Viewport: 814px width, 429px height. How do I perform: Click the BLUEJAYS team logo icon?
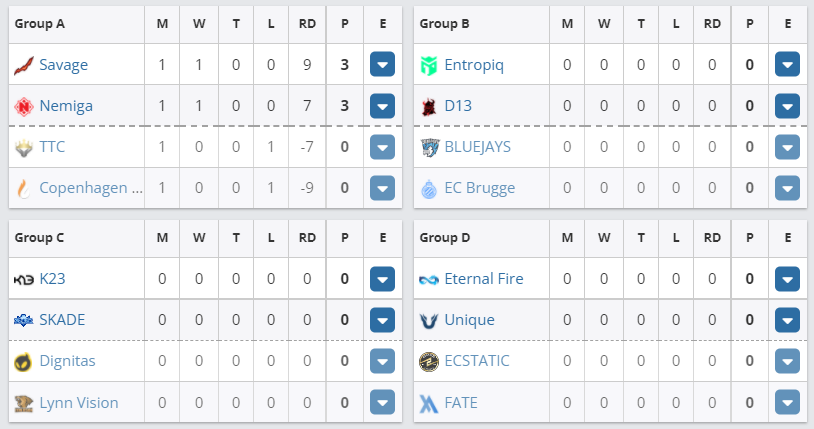429,147
